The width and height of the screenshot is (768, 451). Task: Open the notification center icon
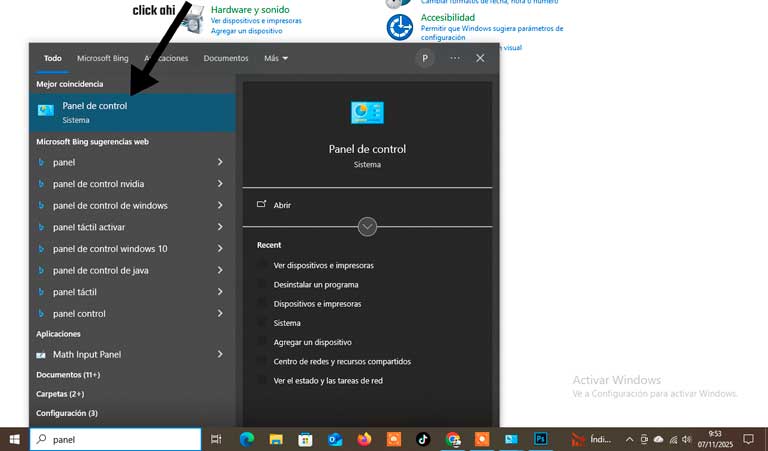pyautogui.click(x=748, y=439)
